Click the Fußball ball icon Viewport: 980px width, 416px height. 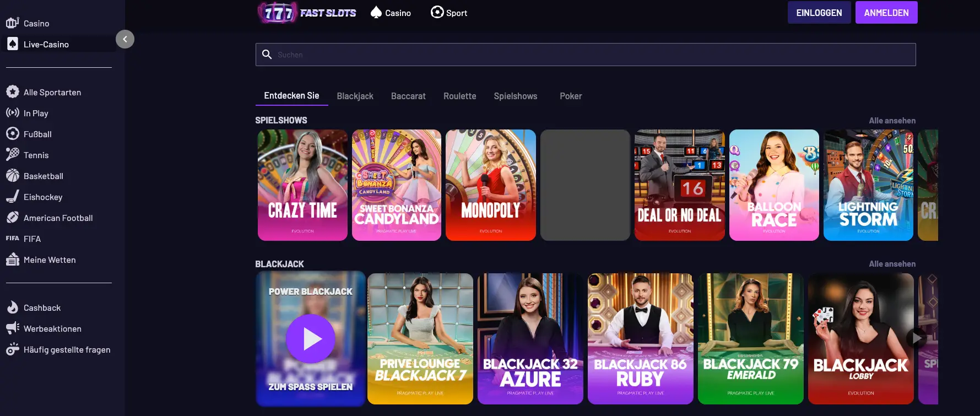point(13,134)
